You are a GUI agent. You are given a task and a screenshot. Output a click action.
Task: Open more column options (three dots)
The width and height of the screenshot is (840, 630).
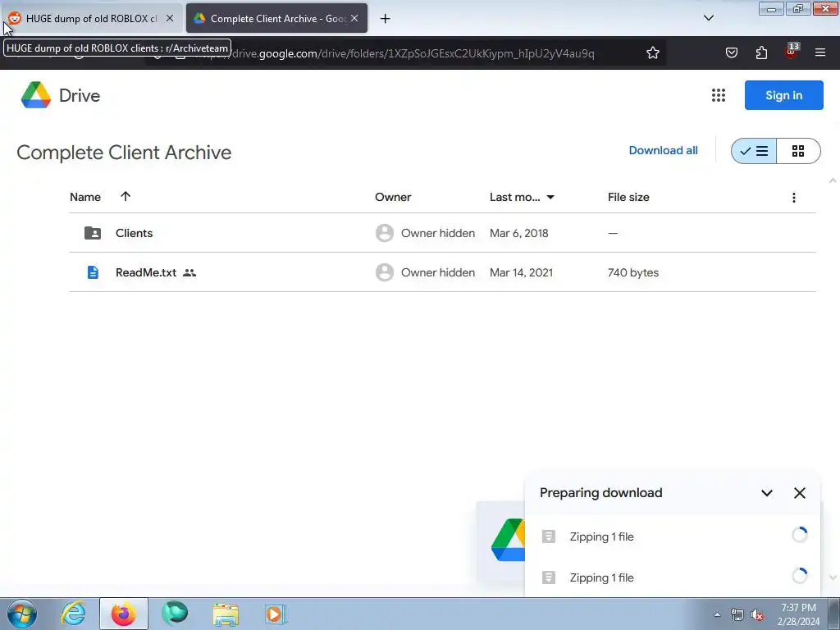point(794,198)
